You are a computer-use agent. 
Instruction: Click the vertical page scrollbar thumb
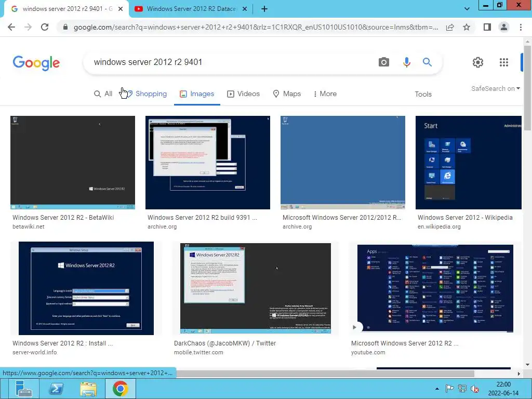[527, 87]
